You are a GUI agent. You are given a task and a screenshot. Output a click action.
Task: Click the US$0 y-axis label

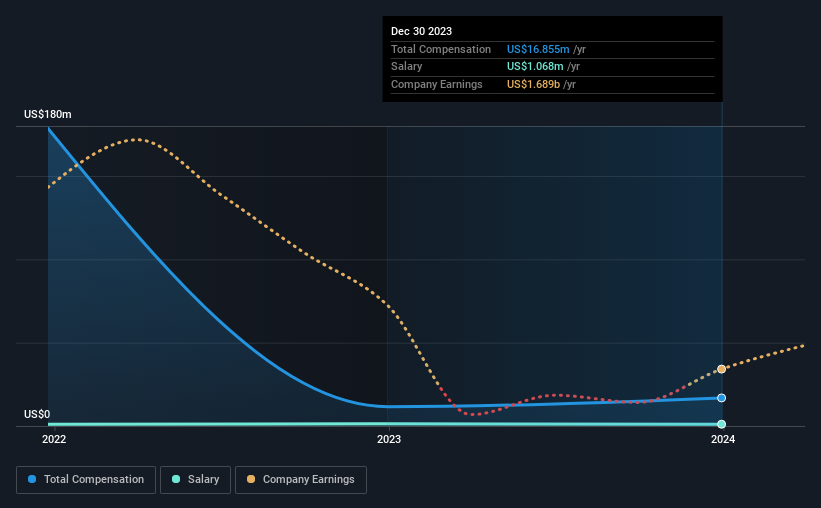click(x=37, y=414)
